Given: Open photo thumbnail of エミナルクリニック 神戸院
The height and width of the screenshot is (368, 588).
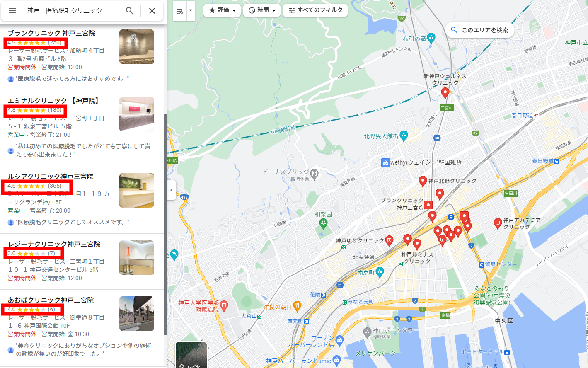Looking at the screenshot, I should click(137, 114).
